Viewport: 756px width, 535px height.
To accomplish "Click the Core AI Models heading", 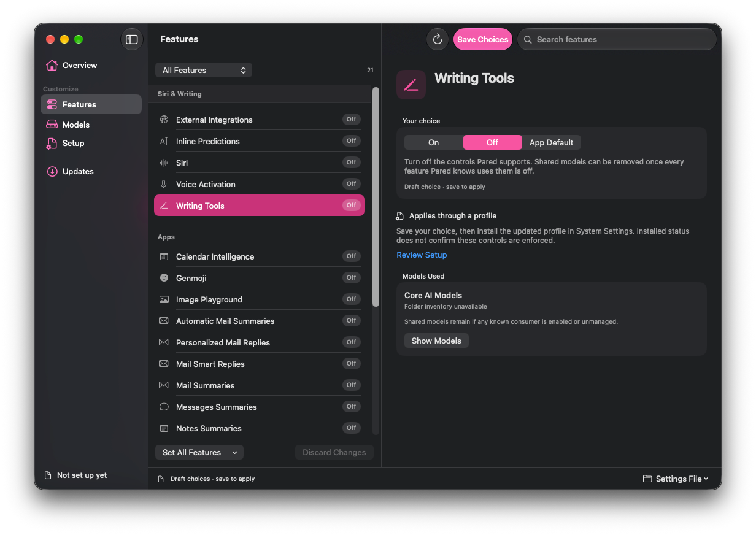I will coord(433,295).
